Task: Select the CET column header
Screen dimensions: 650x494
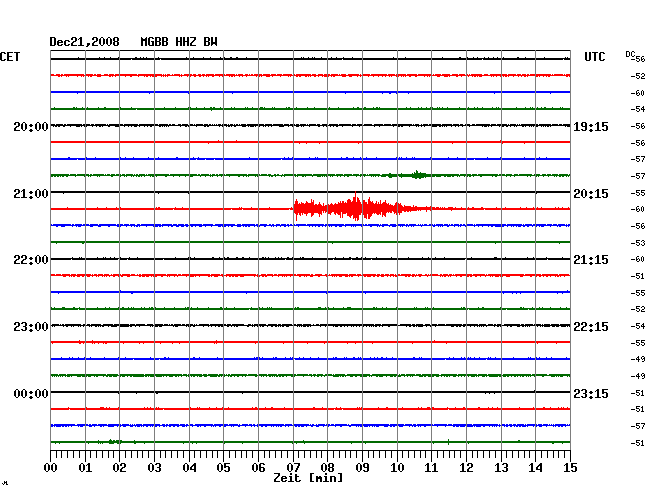Action: point(10,57)
